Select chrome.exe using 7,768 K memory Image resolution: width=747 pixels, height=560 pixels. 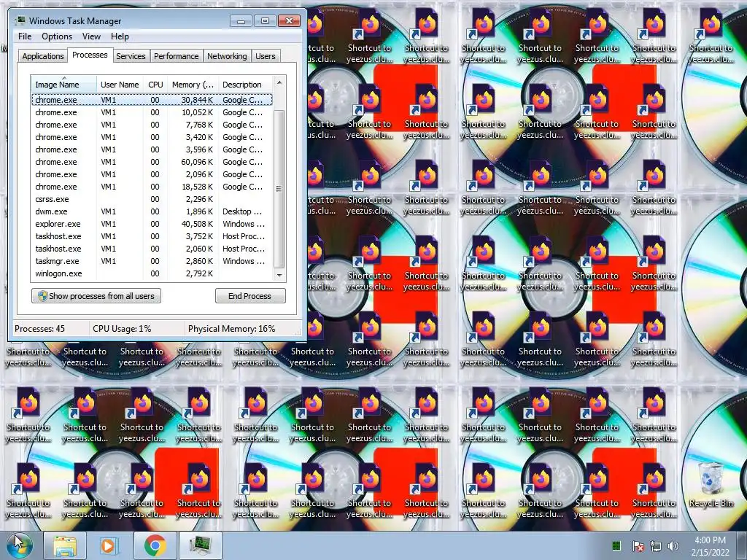[152, 125]
